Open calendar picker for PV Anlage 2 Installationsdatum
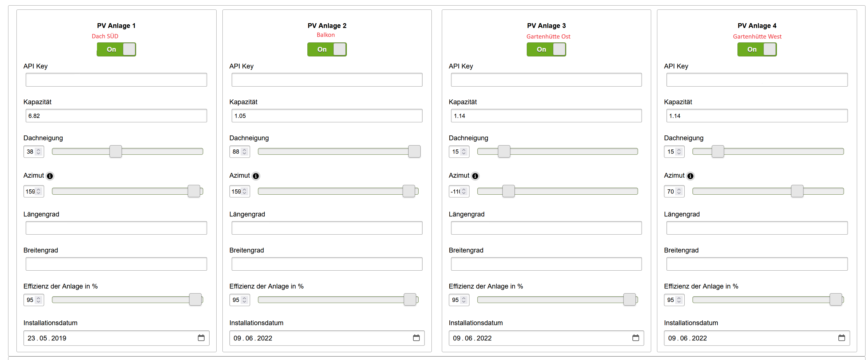 tap(416, 338)
